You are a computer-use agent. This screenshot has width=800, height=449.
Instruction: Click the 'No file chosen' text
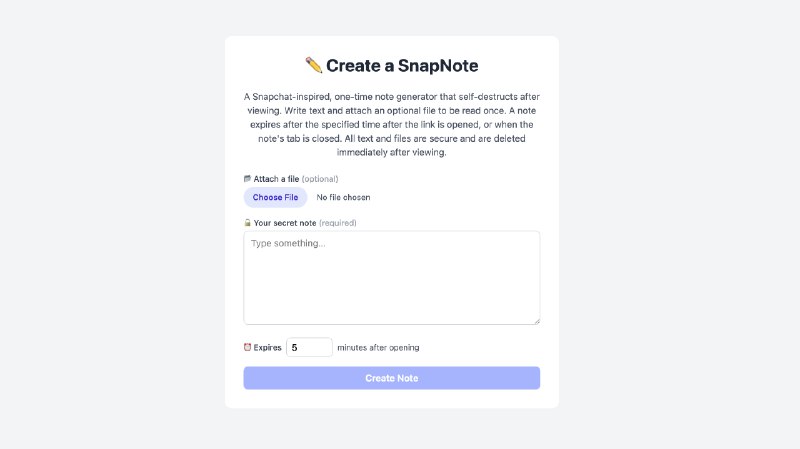click(343, 197)
